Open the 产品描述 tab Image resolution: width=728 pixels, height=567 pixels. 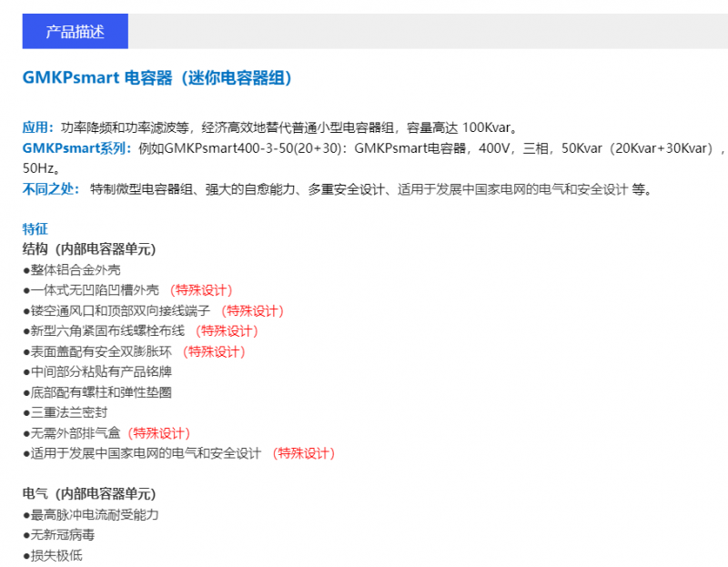point(76,31)
